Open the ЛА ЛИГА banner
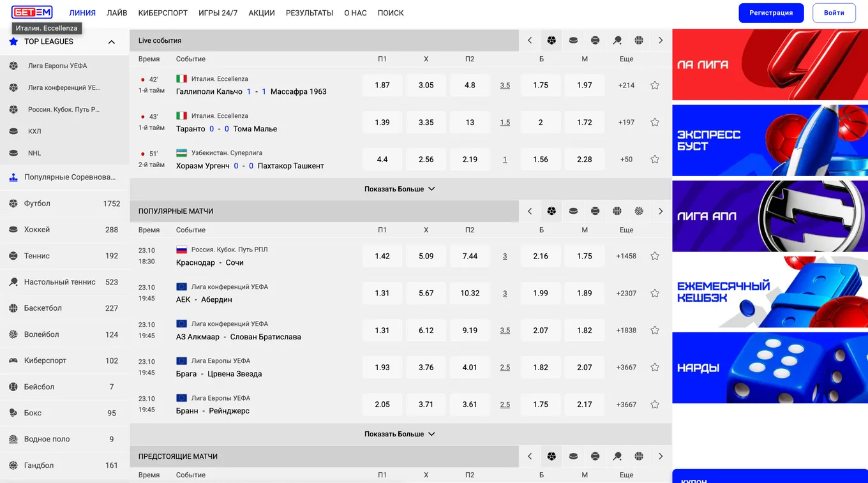Image resolution: width=868 pixels, height=483 pixels. (770, 64)
